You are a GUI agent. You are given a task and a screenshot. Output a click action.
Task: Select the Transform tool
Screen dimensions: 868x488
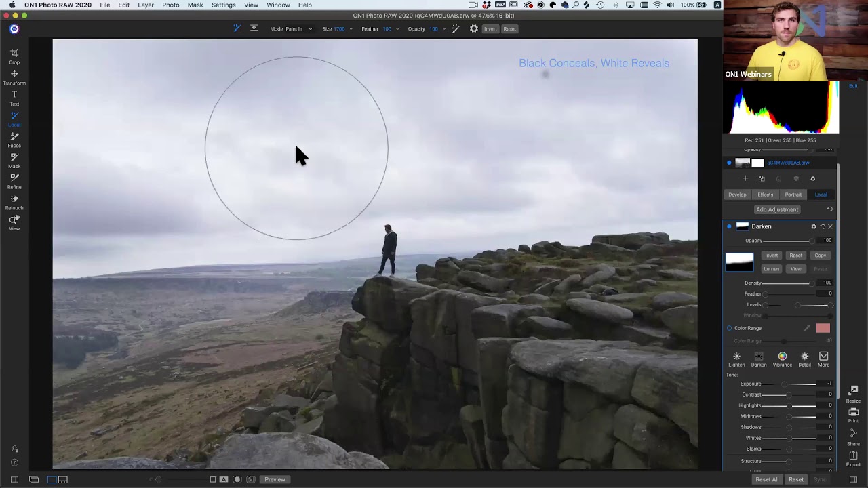tap(14, 77)
